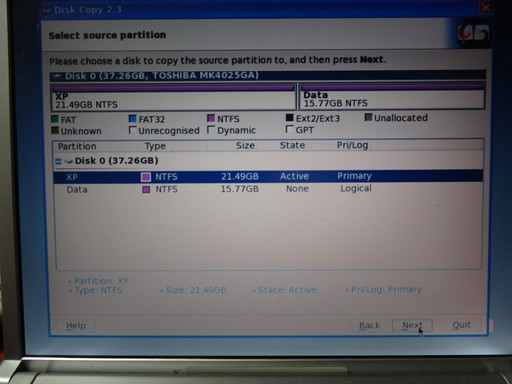
Task: Click the FAT32 blue legend swatch
Action: [x=132, y=119]
